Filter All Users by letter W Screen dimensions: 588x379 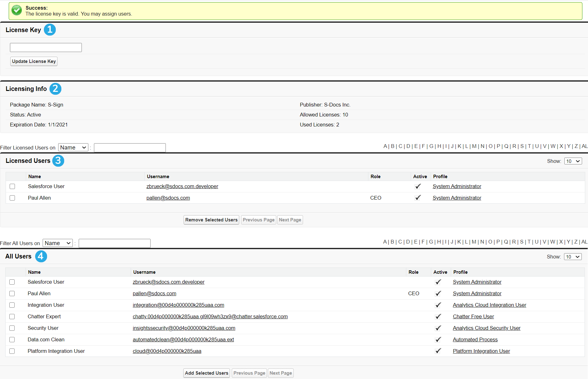(x=553, y=242)
